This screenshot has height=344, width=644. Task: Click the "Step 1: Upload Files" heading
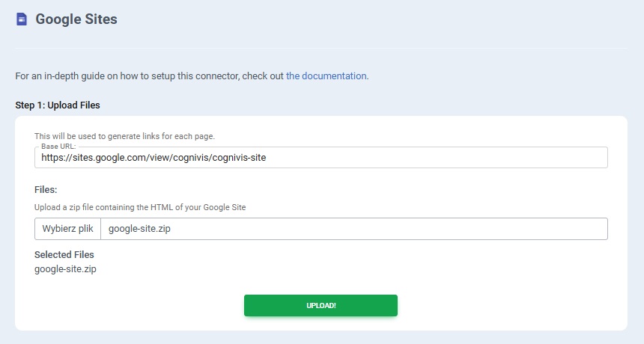[58, 105]
